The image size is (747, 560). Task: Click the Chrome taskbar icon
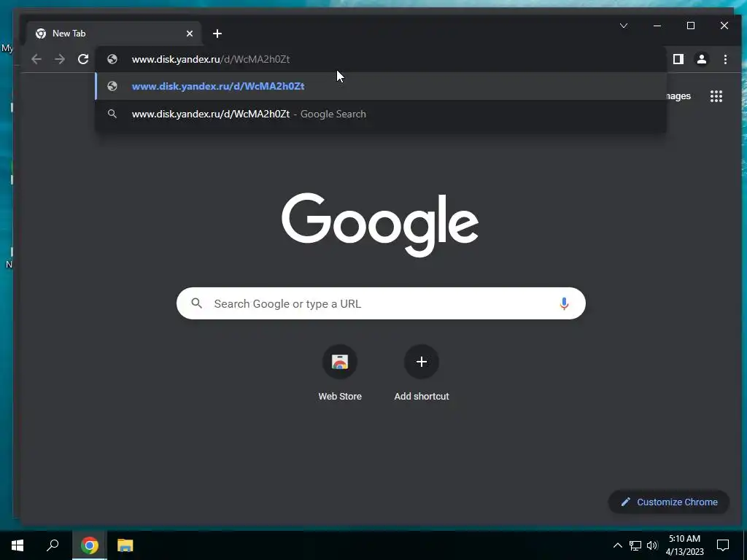point(90,545)
